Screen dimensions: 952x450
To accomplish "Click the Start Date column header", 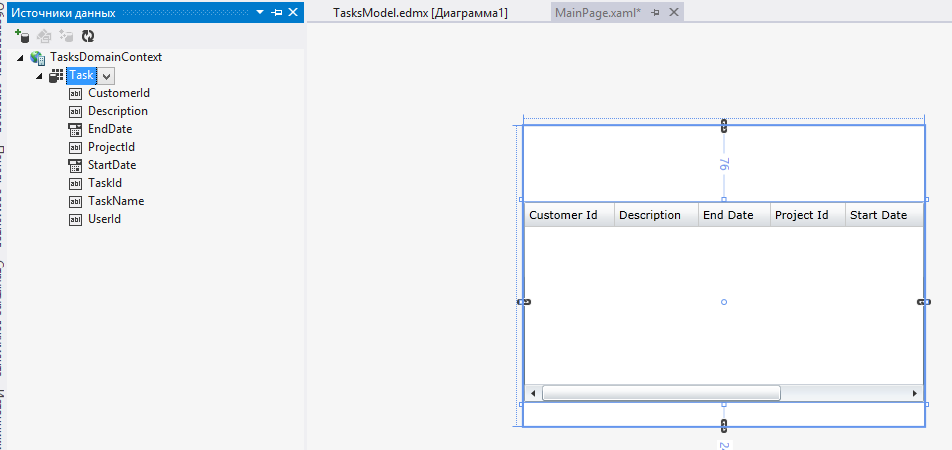I will (885, 215).
